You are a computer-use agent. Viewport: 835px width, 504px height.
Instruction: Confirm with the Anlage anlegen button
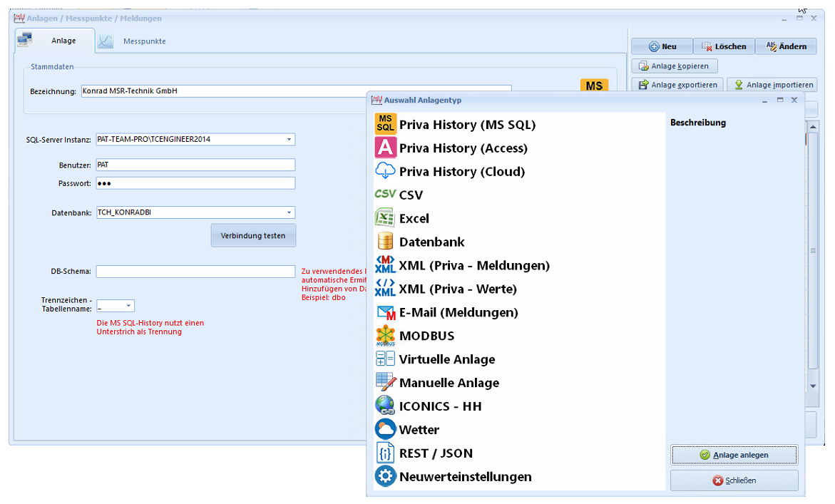click(734, 455)
